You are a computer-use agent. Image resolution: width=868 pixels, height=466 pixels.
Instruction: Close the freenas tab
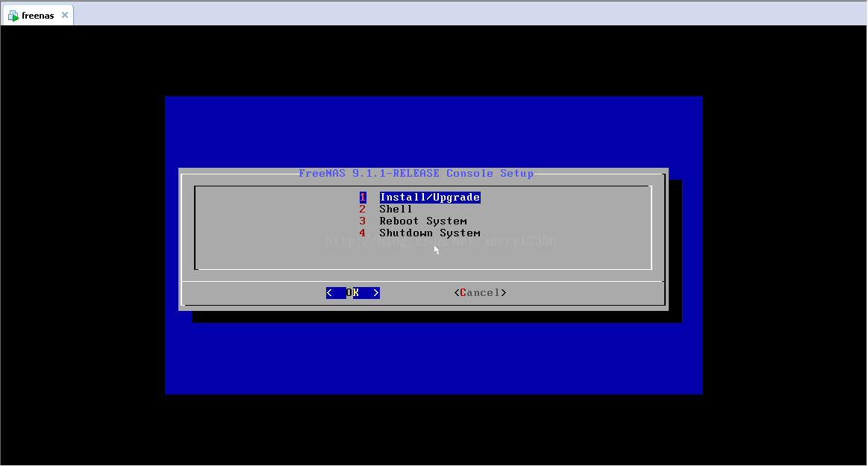65,15
